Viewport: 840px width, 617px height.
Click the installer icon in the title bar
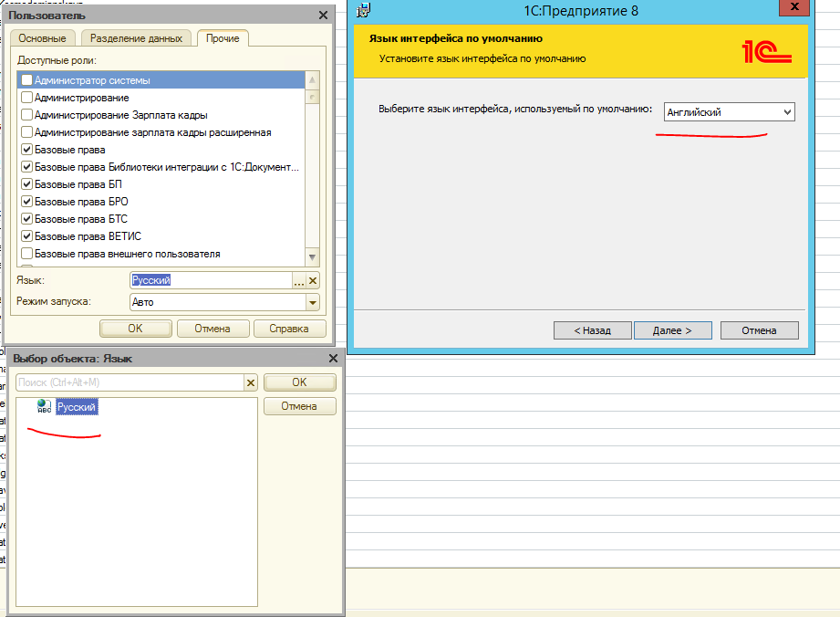pos(364,10)
